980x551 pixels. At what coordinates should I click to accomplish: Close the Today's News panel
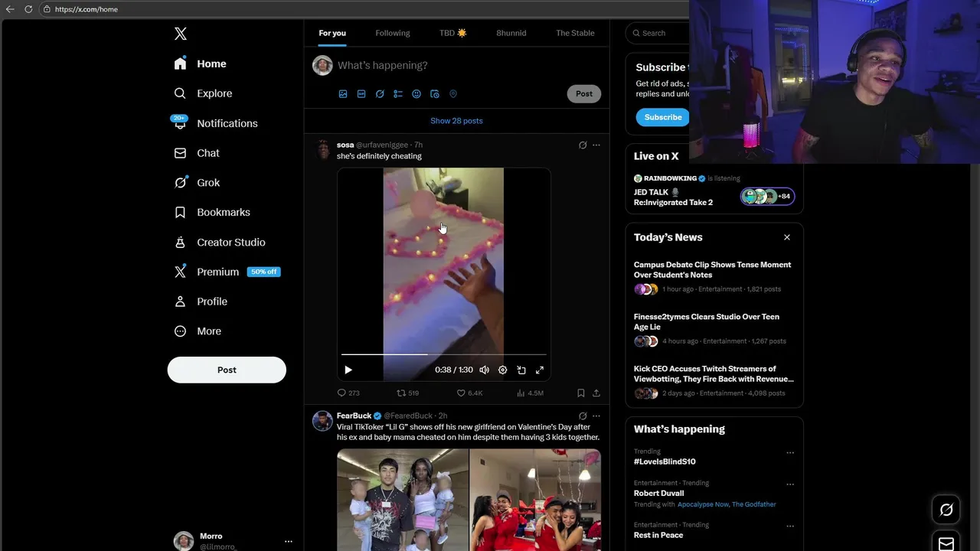[x=787, y=237]
